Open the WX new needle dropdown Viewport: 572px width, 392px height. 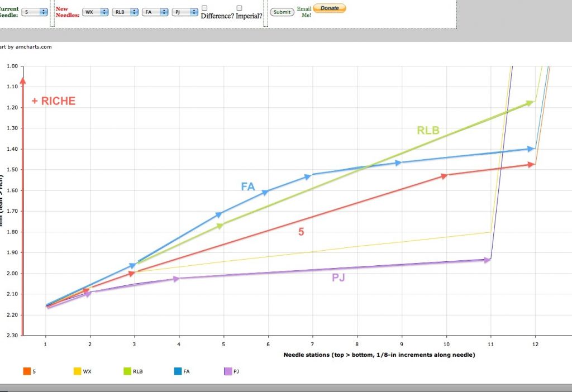[x=95, y=12]
